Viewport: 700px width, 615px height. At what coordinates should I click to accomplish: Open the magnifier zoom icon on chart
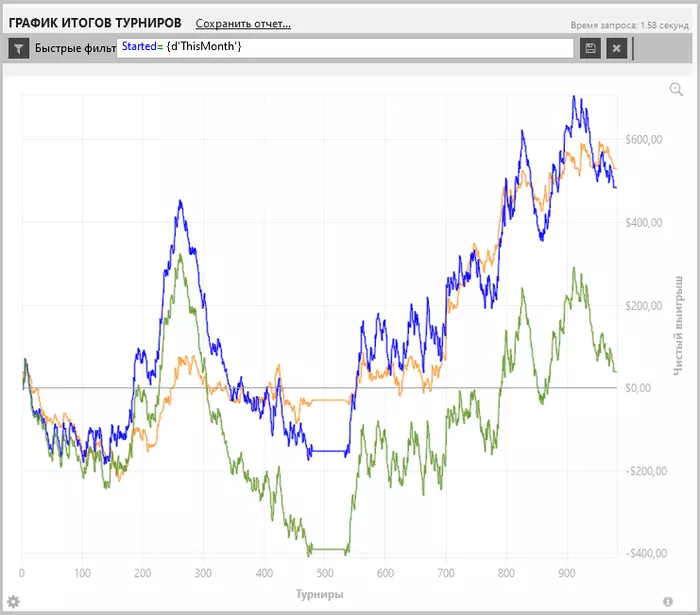[676, 89]
